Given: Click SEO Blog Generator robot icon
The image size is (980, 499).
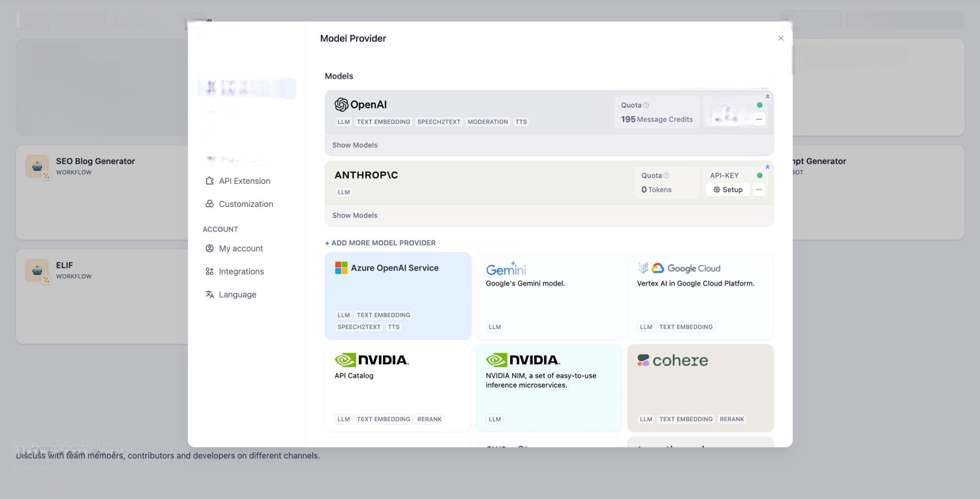Looking at the screenshot, I should tap(37, 166).
